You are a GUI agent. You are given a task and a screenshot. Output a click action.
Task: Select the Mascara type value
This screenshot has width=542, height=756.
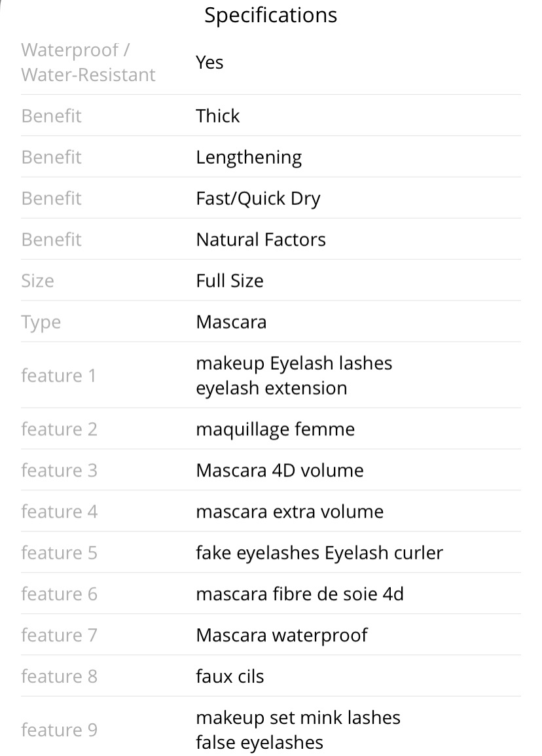231,322
